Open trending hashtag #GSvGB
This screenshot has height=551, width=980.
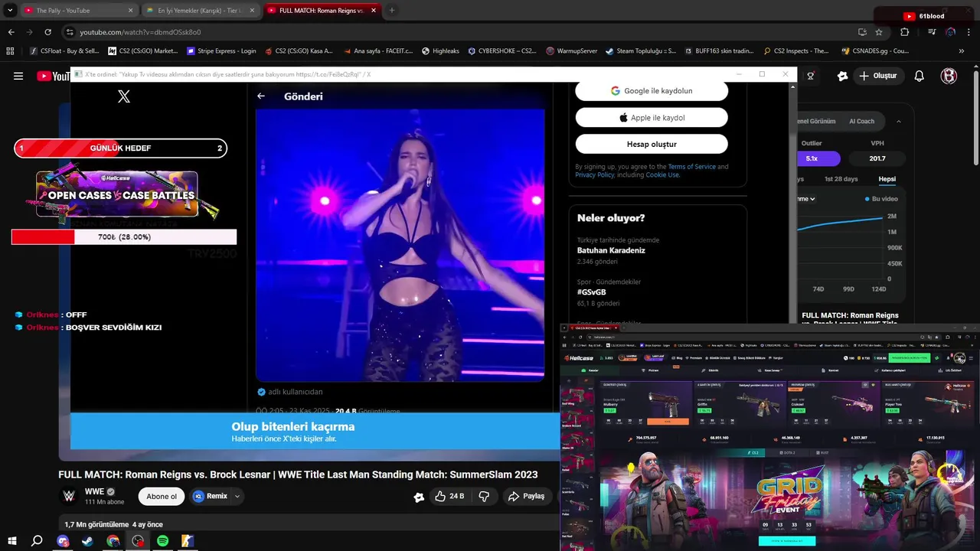(x=591, y=292)
